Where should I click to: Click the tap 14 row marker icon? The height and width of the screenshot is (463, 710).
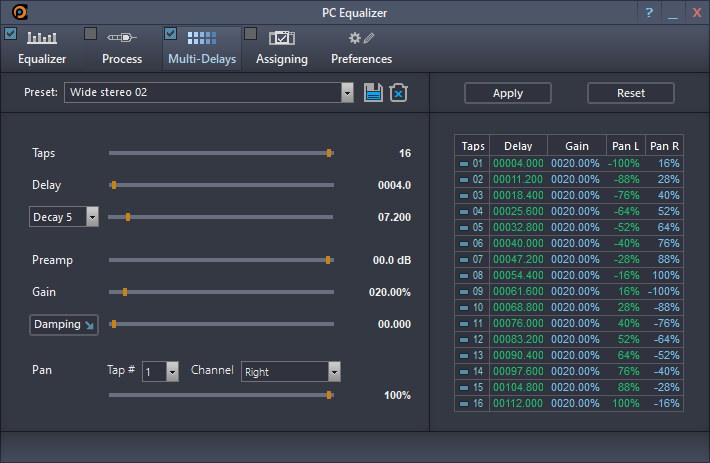click(x=464, y=372)
